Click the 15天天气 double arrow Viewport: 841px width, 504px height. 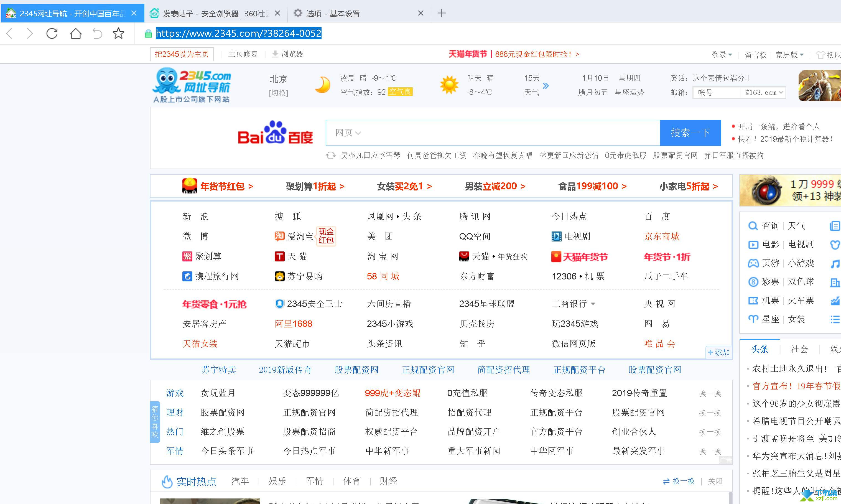click(546, 86)
